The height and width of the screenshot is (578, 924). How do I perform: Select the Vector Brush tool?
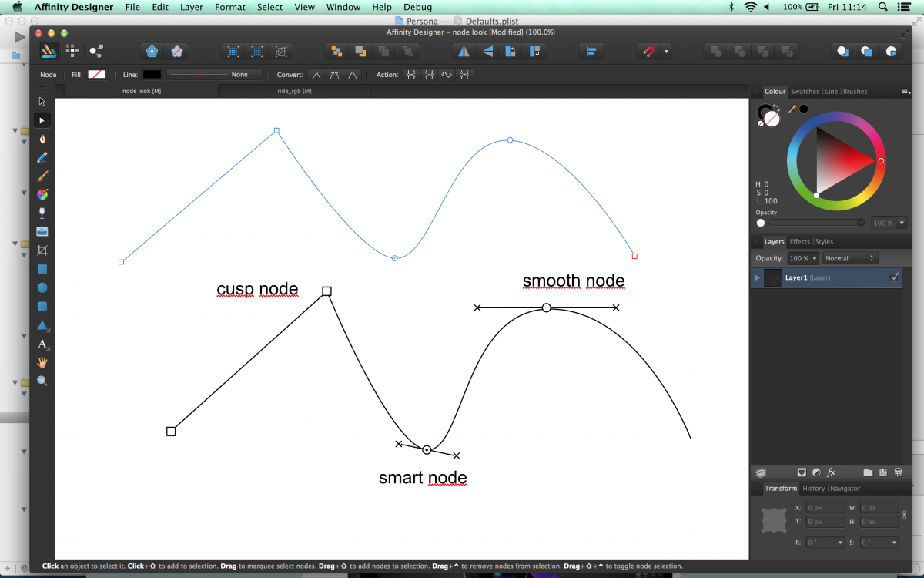point(42,176)
